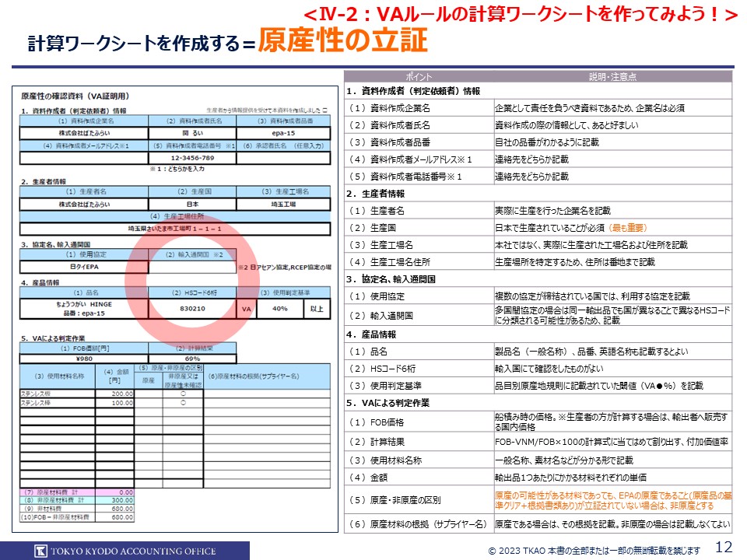Click the ポイント column header

coord(419,76)
